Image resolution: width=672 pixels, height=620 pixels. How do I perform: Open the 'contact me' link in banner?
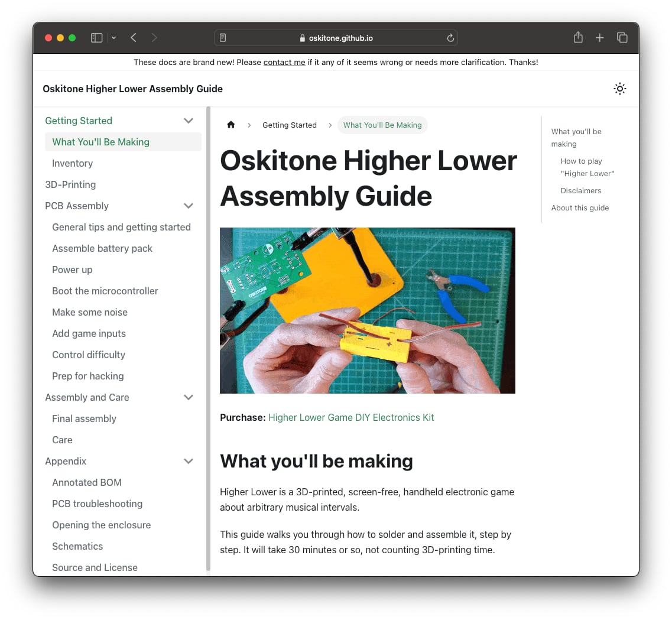(284, 62)
